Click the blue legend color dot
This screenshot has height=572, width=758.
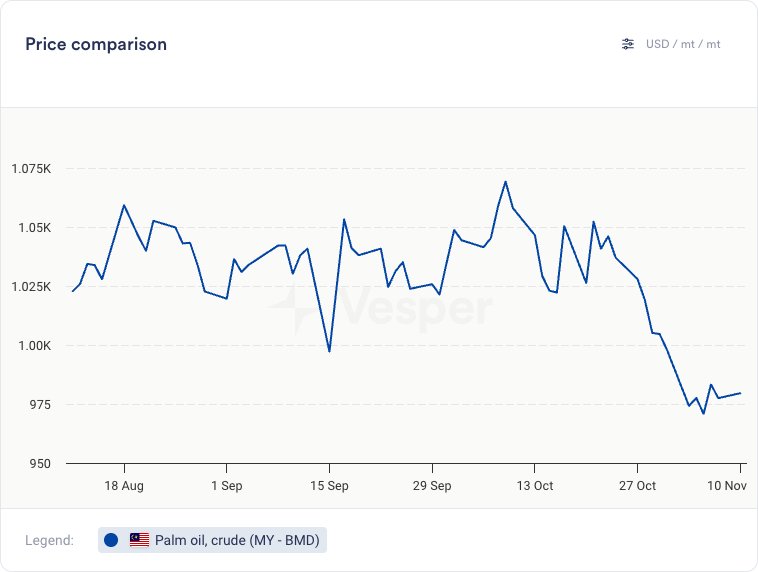tap(111, 540)
